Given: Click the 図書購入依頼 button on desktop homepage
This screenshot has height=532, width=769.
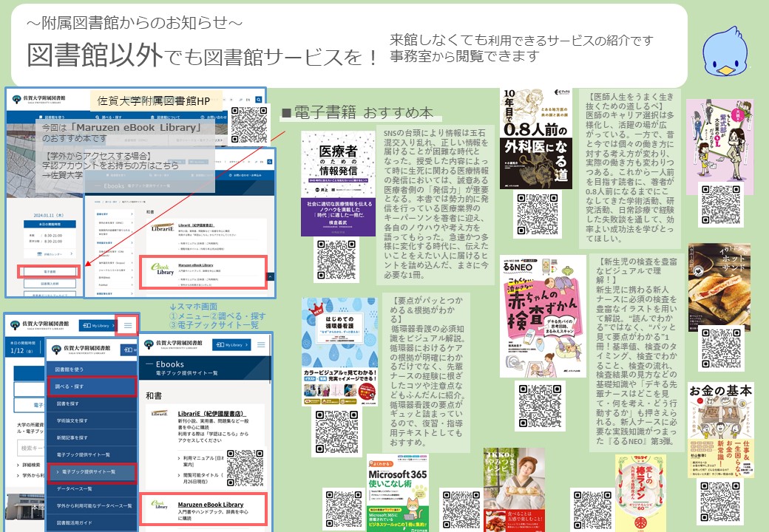Looking at the screenshot, I should pyautogui.click(x=50, y=284).
